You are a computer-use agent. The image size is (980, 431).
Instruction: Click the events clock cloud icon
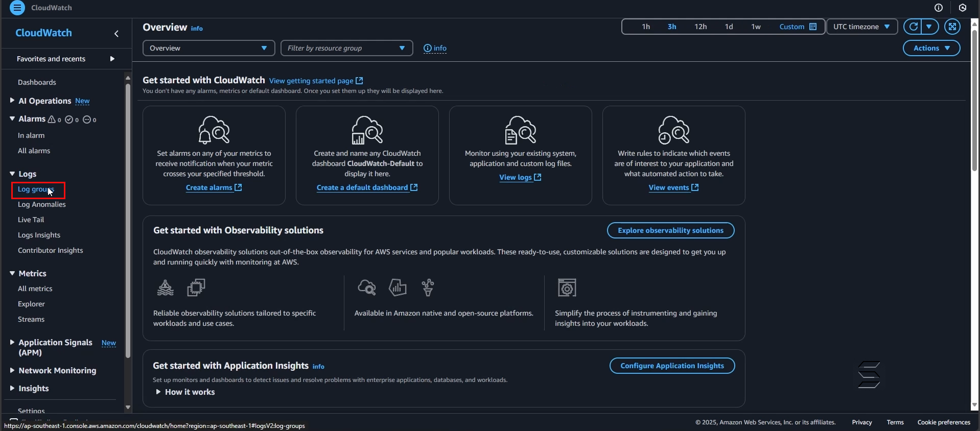coord(674,130)
